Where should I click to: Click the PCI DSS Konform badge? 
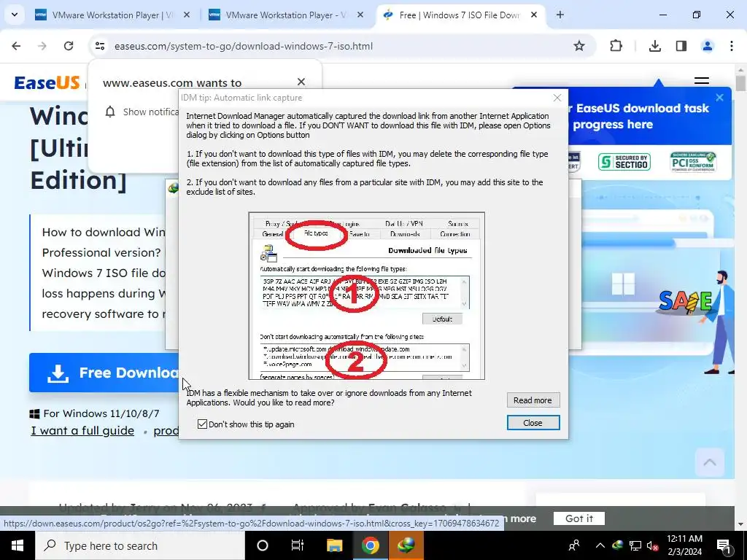coord(693,162)
